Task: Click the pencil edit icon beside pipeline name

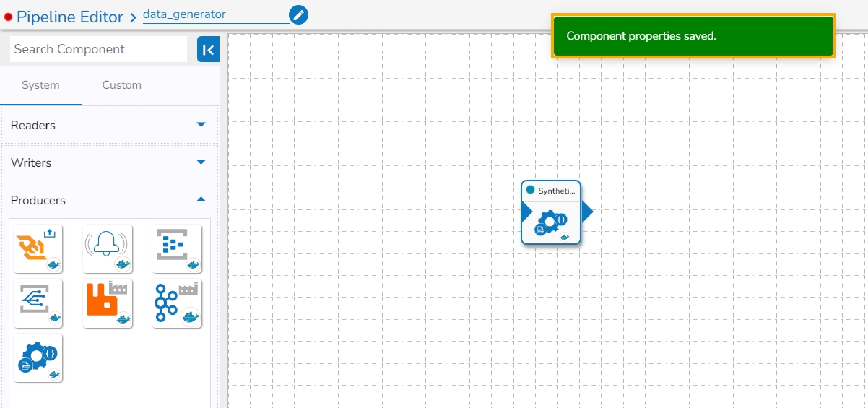Action: point(298,14)
